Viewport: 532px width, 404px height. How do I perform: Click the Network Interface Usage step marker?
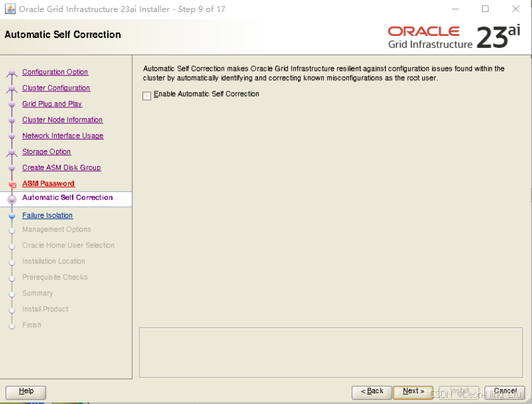12,136
